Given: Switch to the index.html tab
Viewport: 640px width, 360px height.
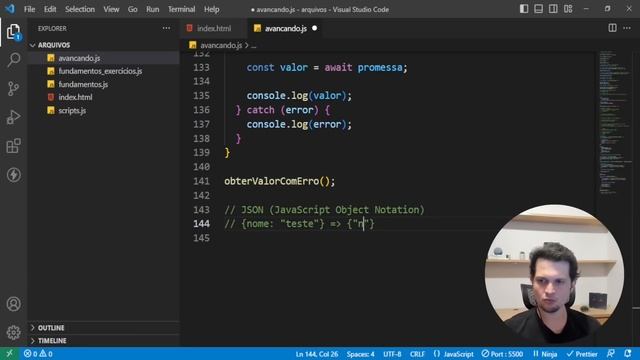Looking at the screenshot, I should point(213,28).
